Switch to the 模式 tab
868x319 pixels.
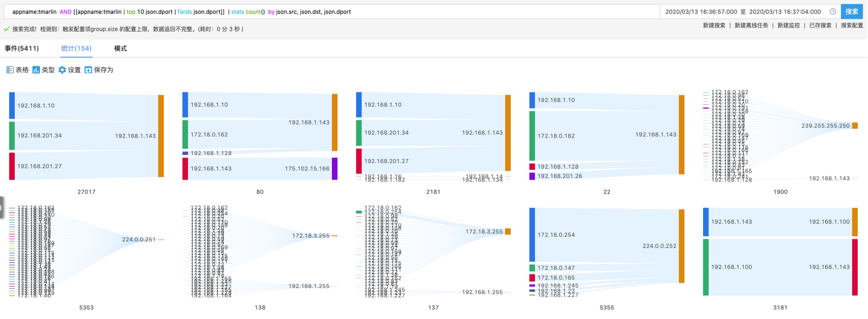coord(120,48)
